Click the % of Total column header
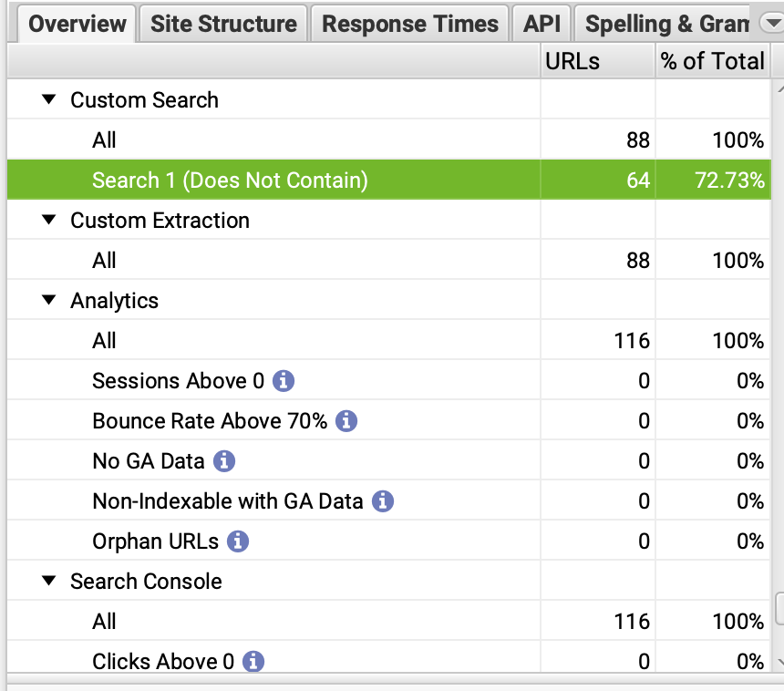The image size is (784, 691). tap(712, 61)
